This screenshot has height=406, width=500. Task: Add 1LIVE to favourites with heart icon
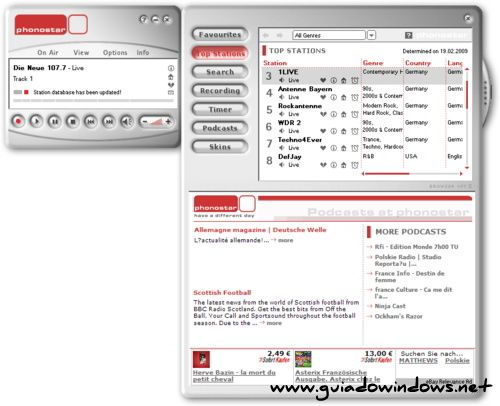pos(323,80)
